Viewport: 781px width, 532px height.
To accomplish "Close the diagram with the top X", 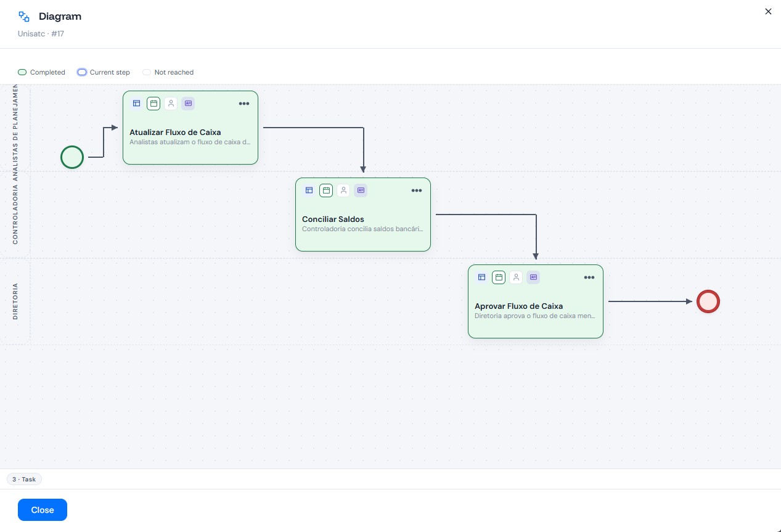I will [768, 11].
